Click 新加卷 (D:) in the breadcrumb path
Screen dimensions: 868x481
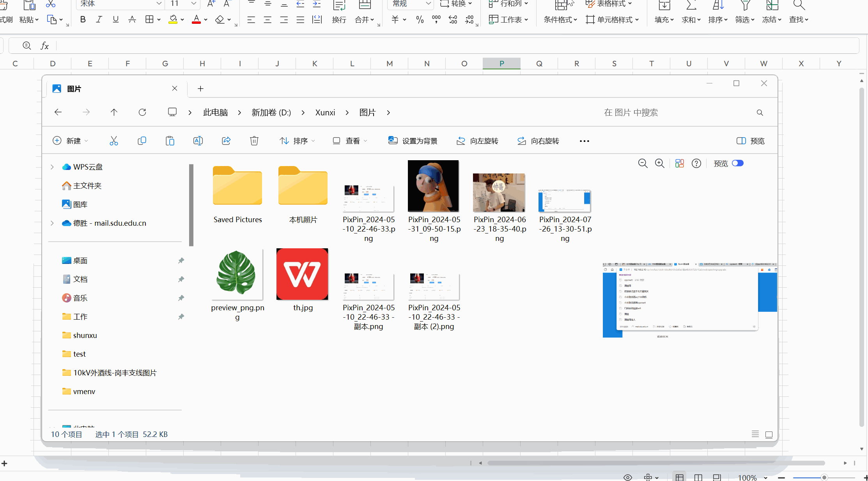pos(271,113)
